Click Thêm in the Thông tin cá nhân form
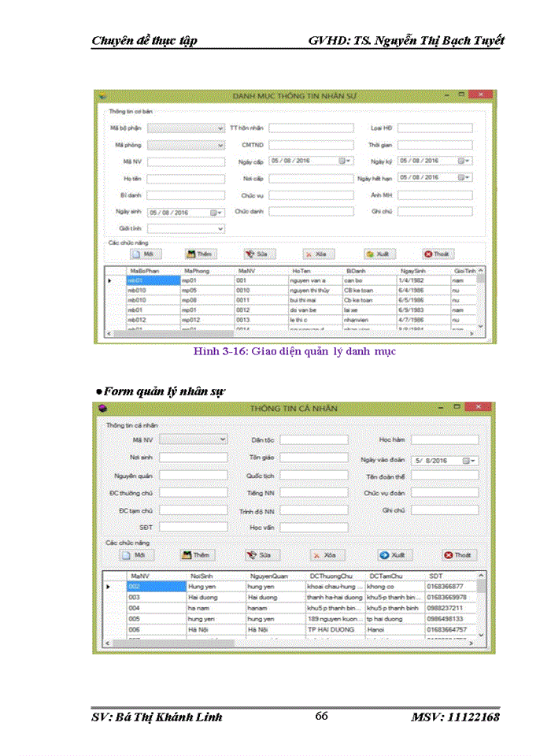Image resolution: width=551 pixels, height=756 pixels. [x=198, y=555]
